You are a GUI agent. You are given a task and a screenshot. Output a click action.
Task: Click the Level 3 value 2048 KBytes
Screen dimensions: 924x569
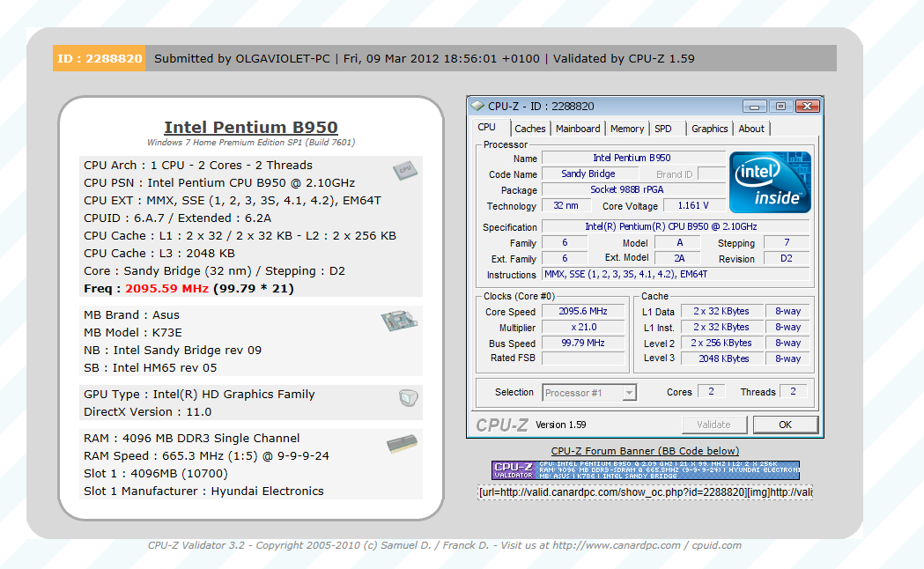[721, 358]
